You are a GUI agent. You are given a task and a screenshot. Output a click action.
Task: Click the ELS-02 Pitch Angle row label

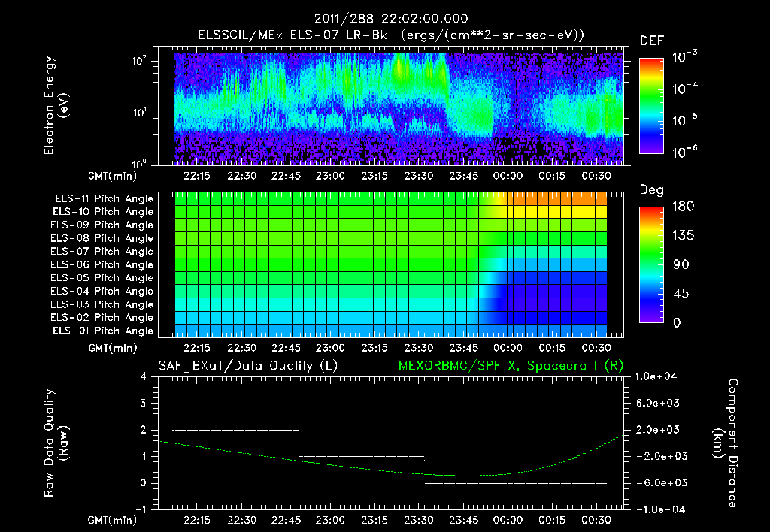coord(102,318)
